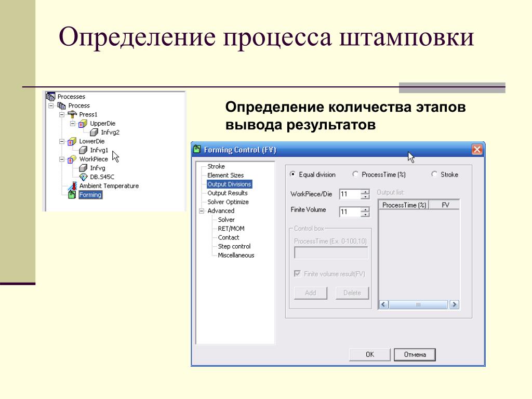Select the LowerDie tree label
The image size is (532, 399).
[x=91, y=141]
